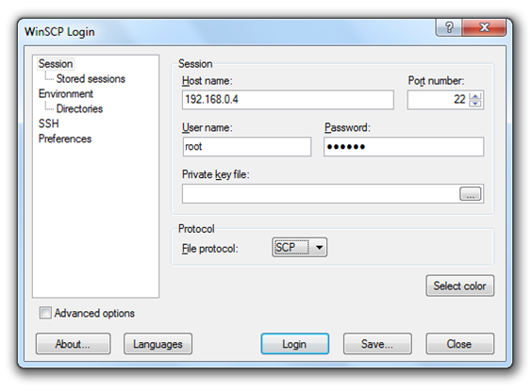The height and width of the screenshot is (392, 532).
Task: Increase the port number with up arrow
Action: tap(475, 96)
